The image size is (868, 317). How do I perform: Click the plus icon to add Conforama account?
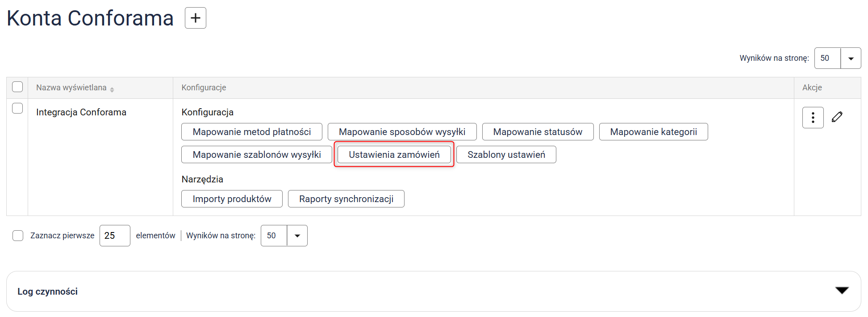pyautogui.click(x=196, y=18)
